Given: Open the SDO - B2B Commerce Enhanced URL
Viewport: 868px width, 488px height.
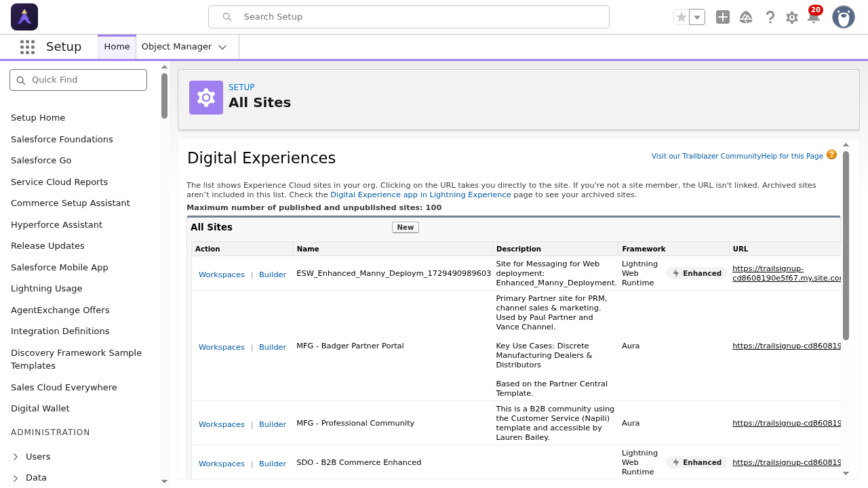Looking at the screenshot, I should (787, 462).
